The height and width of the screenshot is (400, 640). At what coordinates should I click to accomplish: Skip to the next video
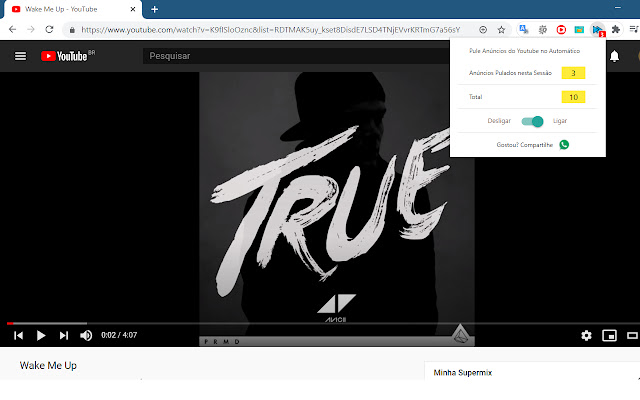64,336
